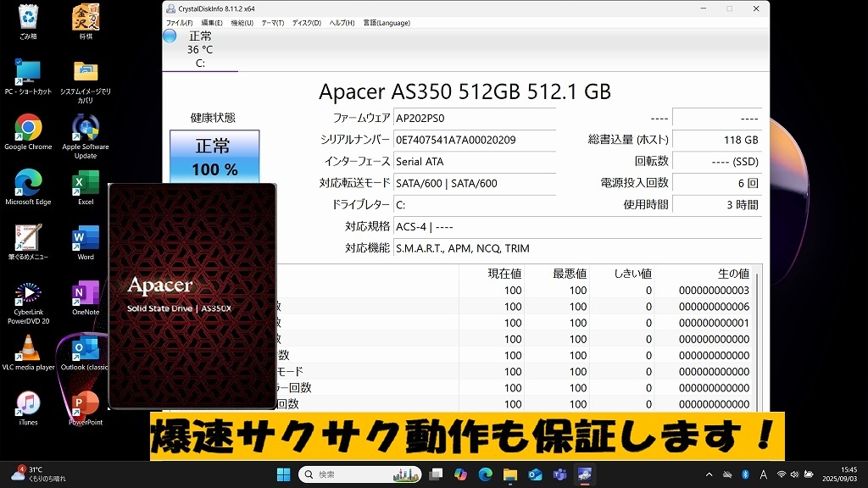The image size is (868, 488).
Task: Click the Apacer AS350X product image
Action: [192, 297]
